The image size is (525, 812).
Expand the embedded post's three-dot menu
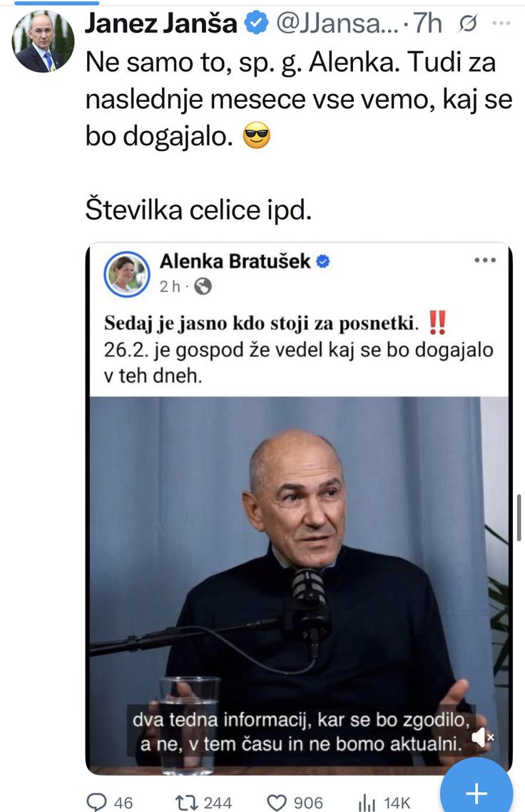click(485, 260)
